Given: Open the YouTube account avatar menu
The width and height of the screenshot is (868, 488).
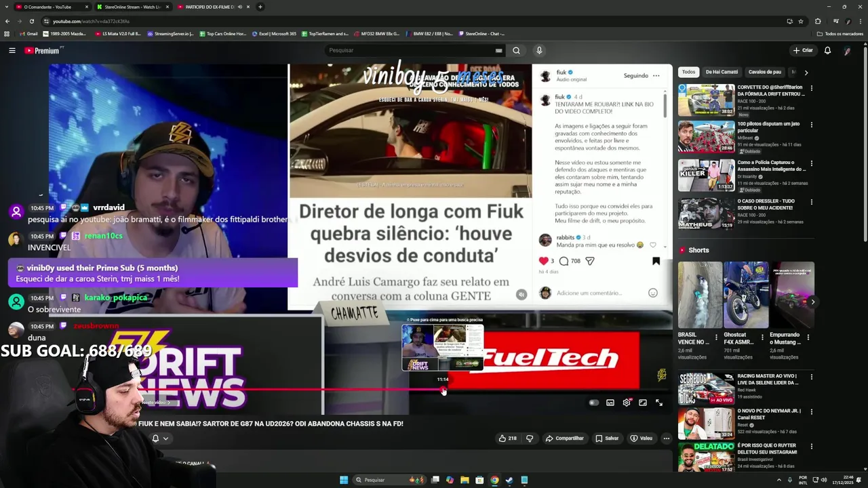Looking at the screenshot, I should pyautogui.click(x=848, y=50).
